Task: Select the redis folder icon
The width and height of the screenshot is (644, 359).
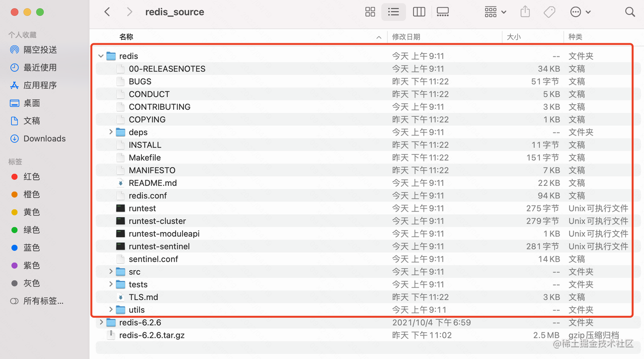Action: pyautogui.click(x=111, y=56)
